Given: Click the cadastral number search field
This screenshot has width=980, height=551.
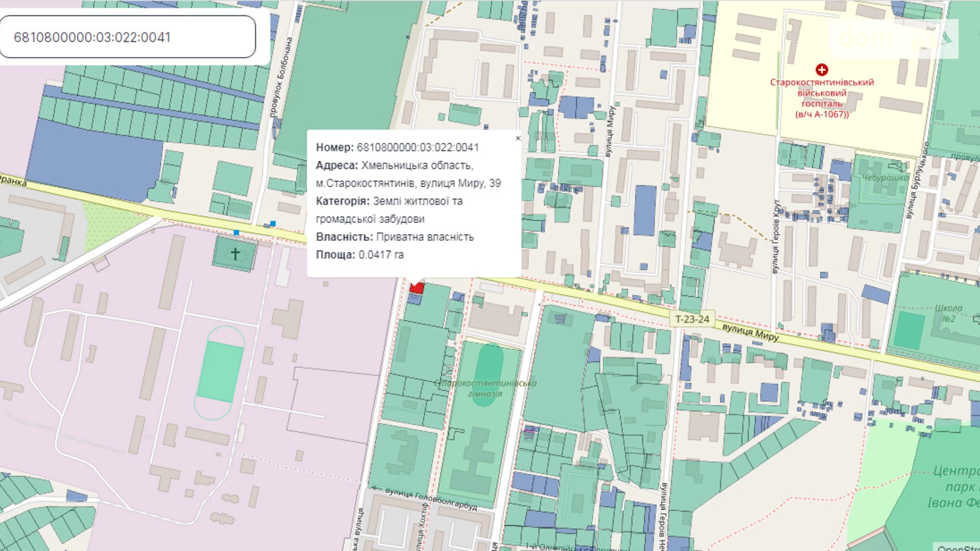Looking at the screenshot, I should pyautogui.click(x=127, y=37).
